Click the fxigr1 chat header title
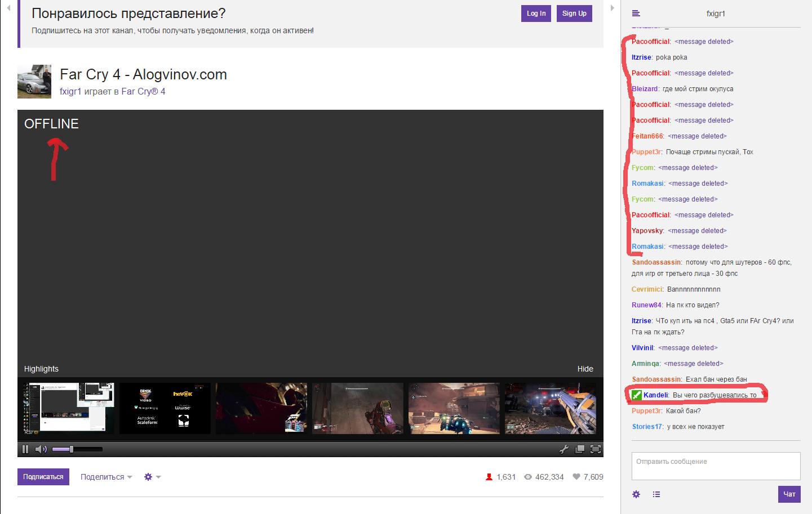This screenshot has height=514, width=812. click(x=716, y=14)
